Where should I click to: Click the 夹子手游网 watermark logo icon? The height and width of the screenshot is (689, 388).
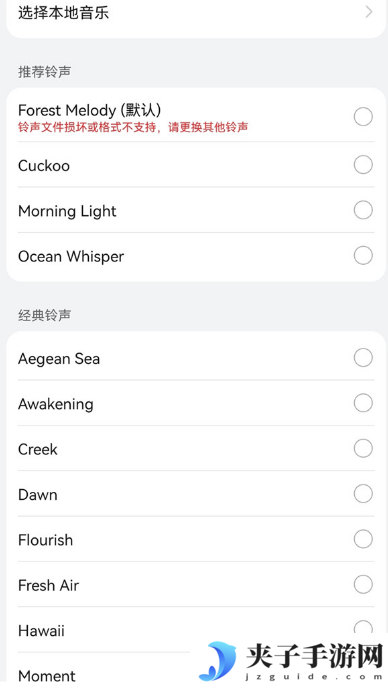218,661
